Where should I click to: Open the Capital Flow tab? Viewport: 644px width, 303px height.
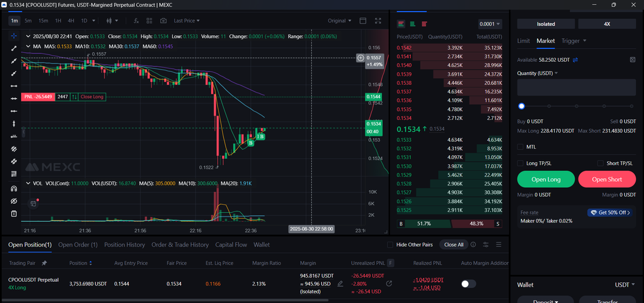point(231,245)
